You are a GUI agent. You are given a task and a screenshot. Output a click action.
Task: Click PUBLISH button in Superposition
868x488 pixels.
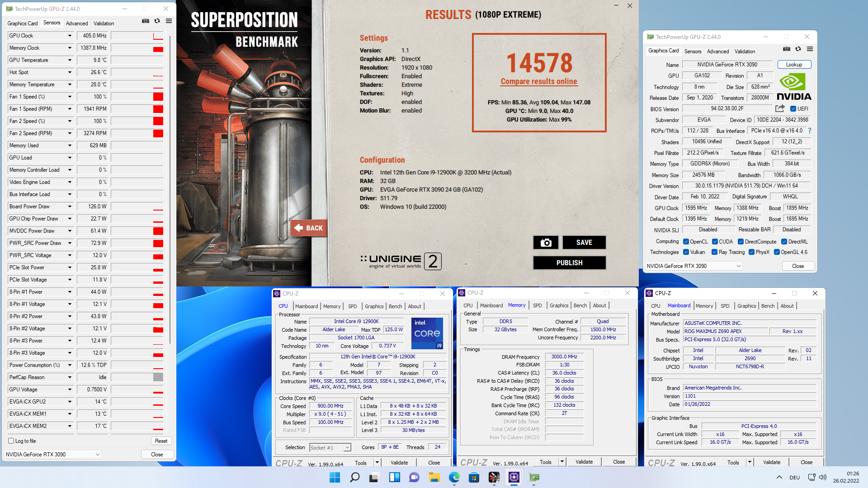click(x=570, y=263)
